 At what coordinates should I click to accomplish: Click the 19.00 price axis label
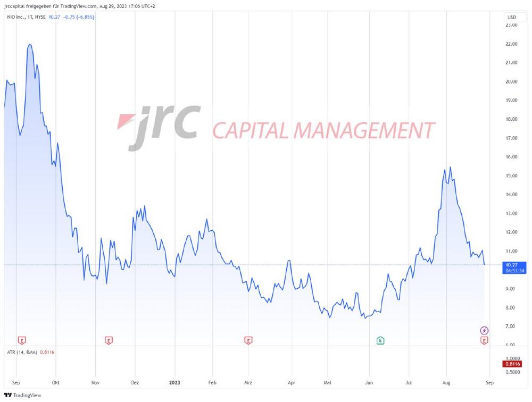click(511, 100)
